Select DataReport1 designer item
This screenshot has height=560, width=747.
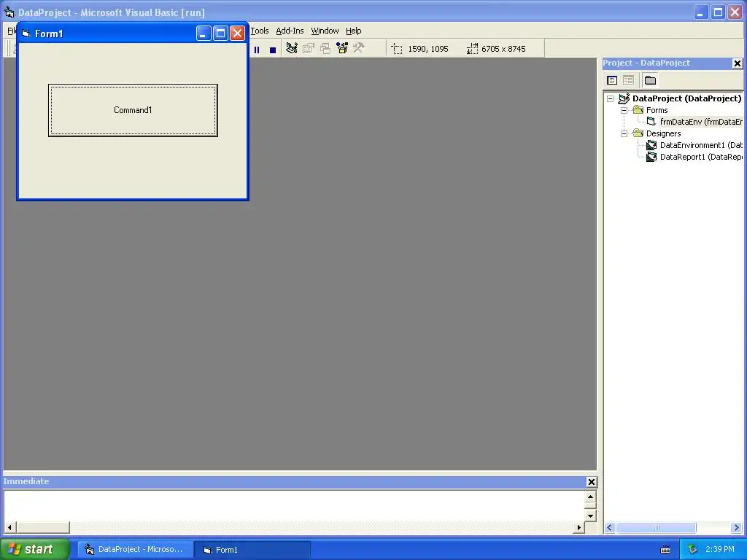coord(701,157)
